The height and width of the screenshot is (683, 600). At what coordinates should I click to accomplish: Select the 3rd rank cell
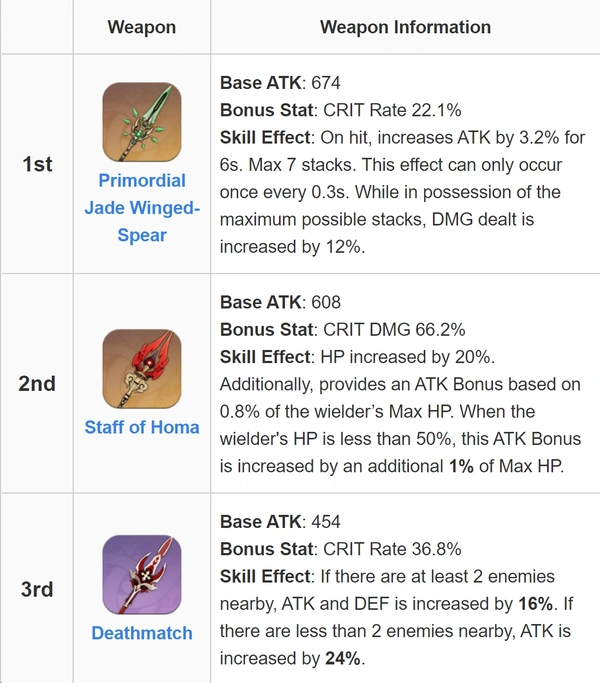37,589
